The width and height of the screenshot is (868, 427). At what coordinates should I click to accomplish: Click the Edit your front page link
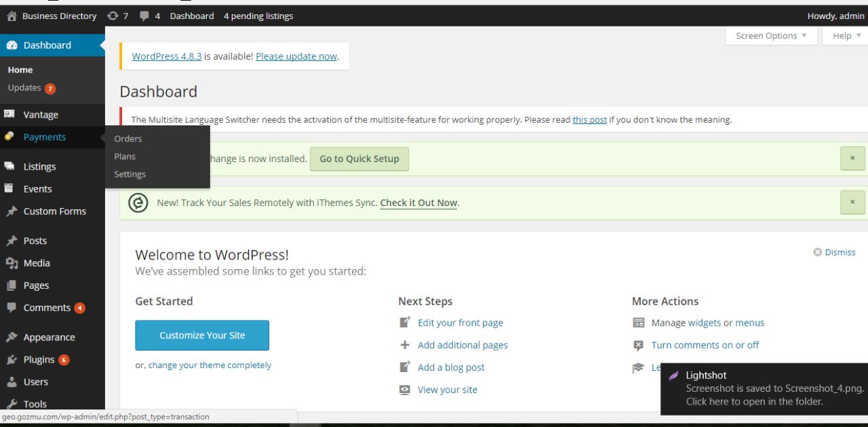(460, 323)
